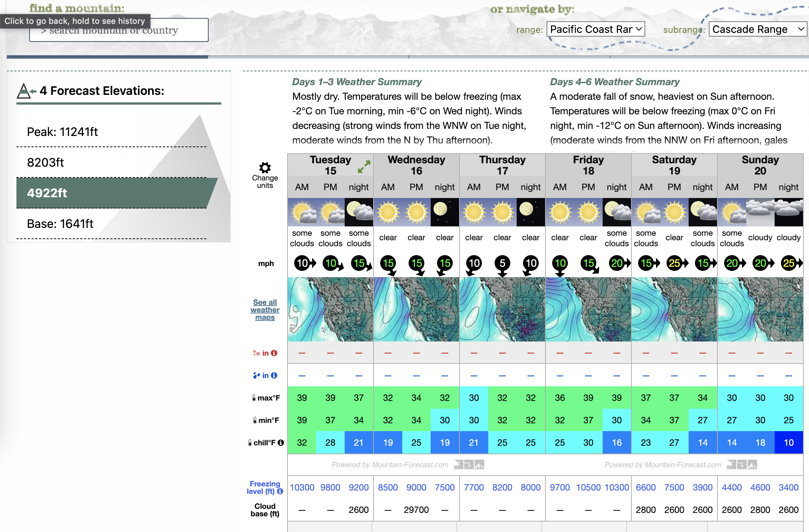Click the snow inches info icon
The image size is (809, 532).
pyautogui.click(x=274, y=353)
